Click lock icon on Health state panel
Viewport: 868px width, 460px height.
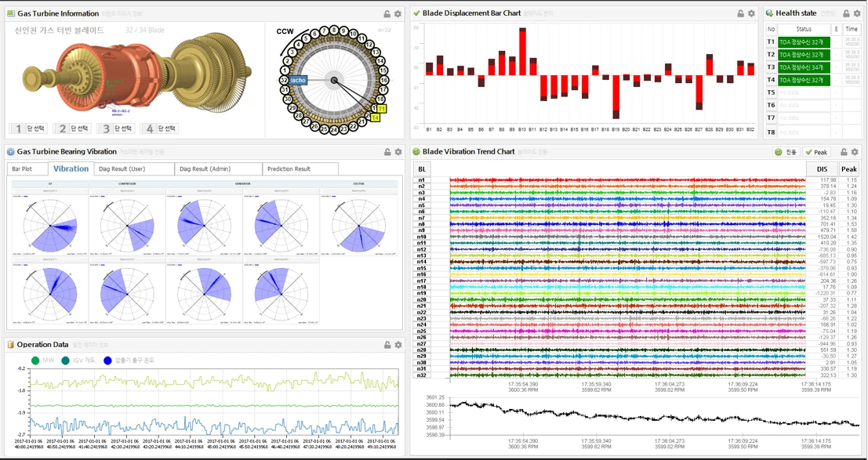pyautogui.click(x=846, y=13)
